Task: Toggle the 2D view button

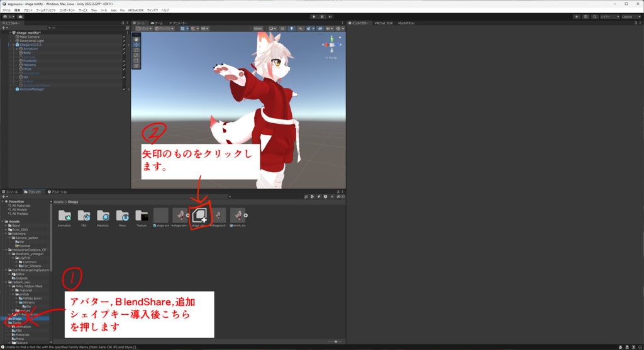Action: coord(282,29)
